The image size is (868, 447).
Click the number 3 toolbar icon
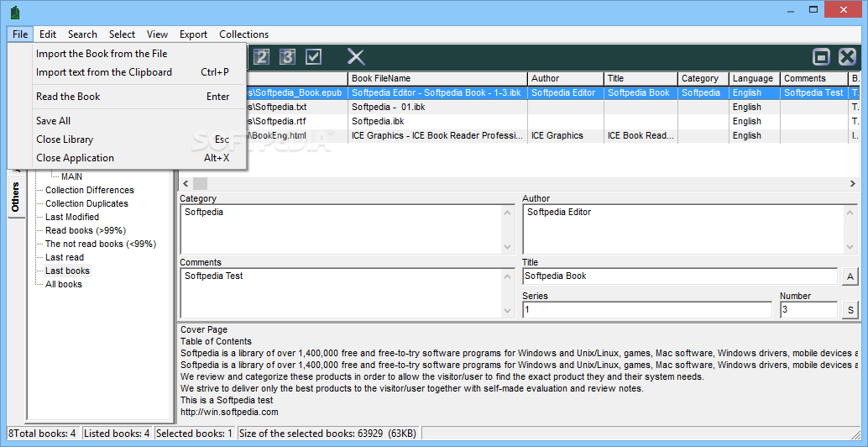[x=287, y=56]
